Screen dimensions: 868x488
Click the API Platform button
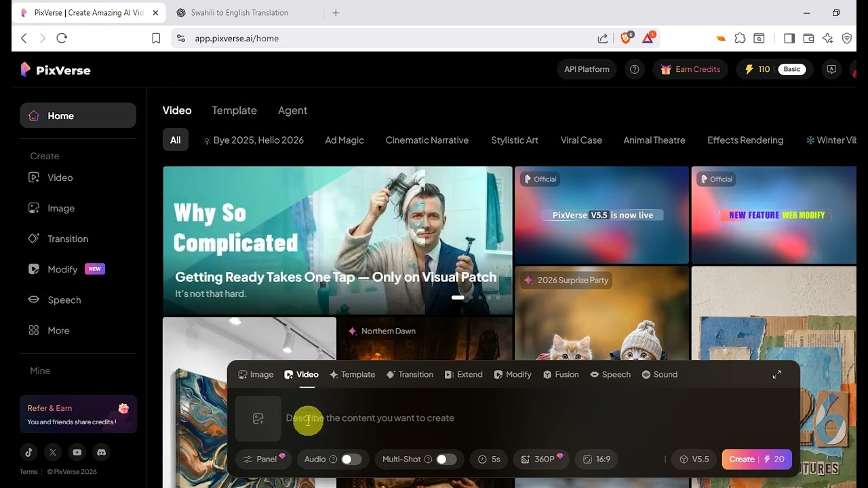pyautogui.click(x=587, y=69)
